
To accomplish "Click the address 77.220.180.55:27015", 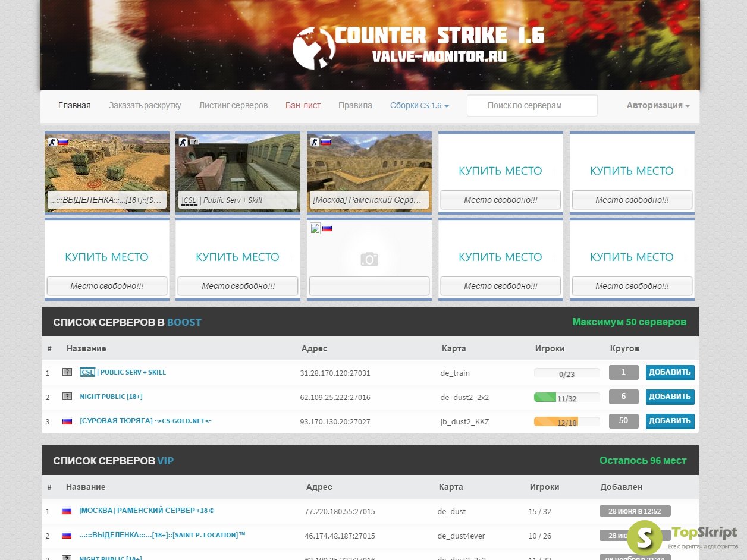I will tap(340, 512).
